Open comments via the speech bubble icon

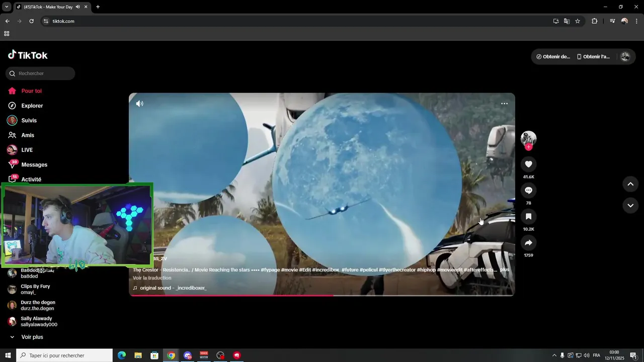pyautogui.click(x=528, y=191)
